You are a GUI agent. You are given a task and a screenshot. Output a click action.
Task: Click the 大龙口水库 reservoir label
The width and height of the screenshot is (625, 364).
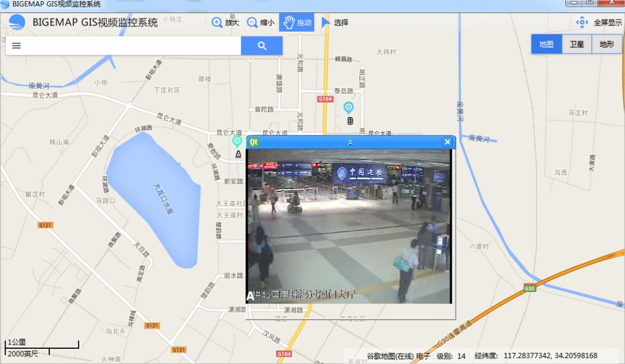coord(164,199)
